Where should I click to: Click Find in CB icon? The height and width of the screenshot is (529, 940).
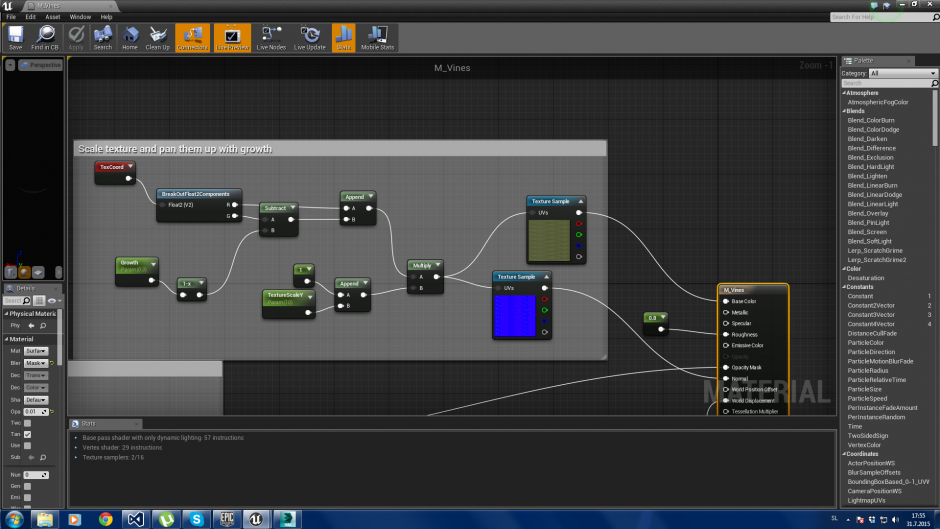pyautogui.click(x=45, y=38)
